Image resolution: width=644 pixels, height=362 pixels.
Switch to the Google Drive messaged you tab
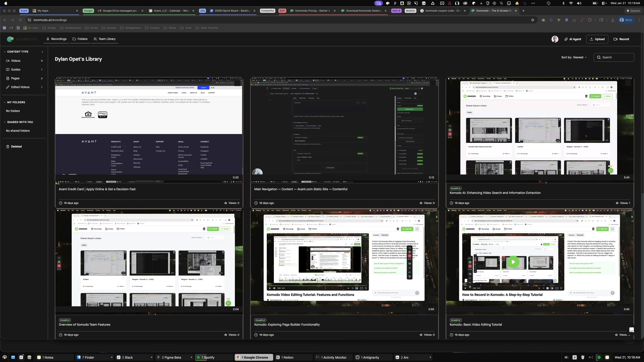point(121,11)
